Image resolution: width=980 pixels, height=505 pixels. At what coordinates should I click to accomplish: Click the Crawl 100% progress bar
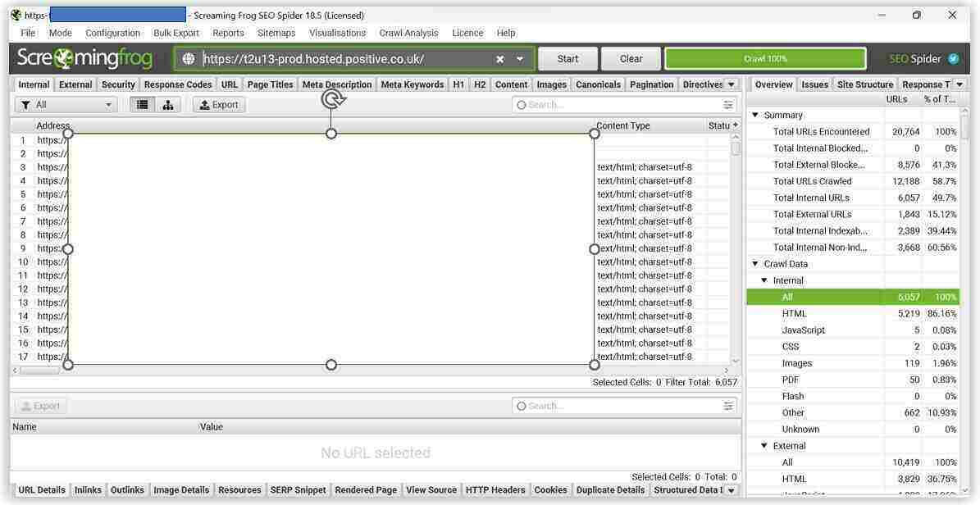[766, 59]
